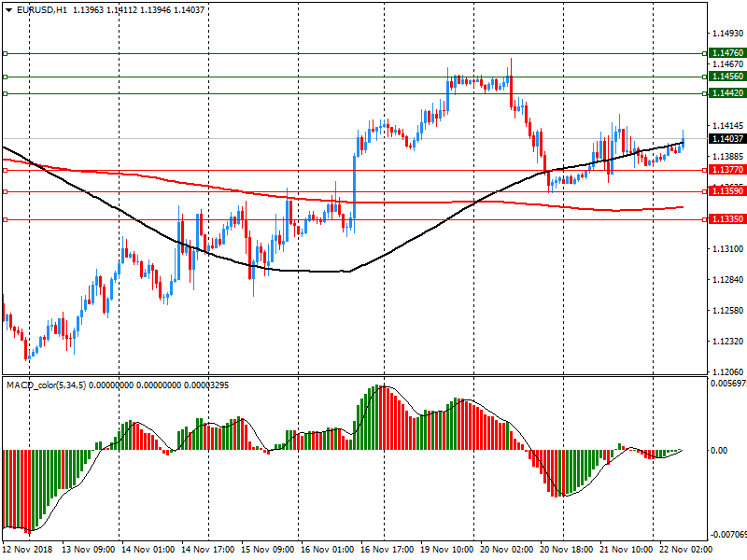Click left handle of 1.13770 red line
747x560 pixels.
coord(5,170)
